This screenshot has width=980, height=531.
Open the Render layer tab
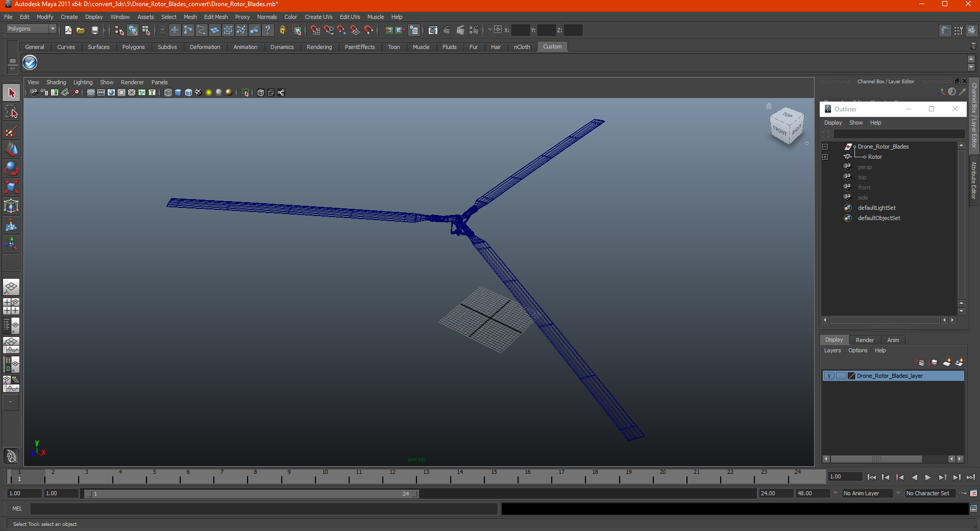click(x=865, y=340)
